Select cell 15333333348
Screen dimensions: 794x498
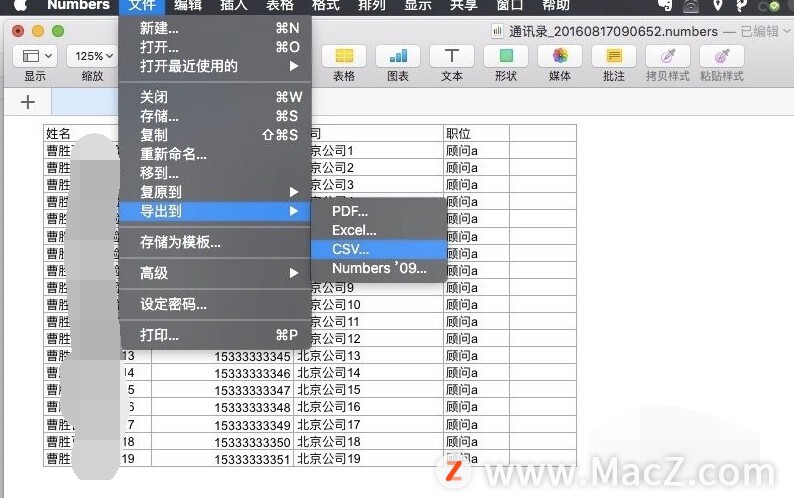pyautogui.click(x=222, y=407)
